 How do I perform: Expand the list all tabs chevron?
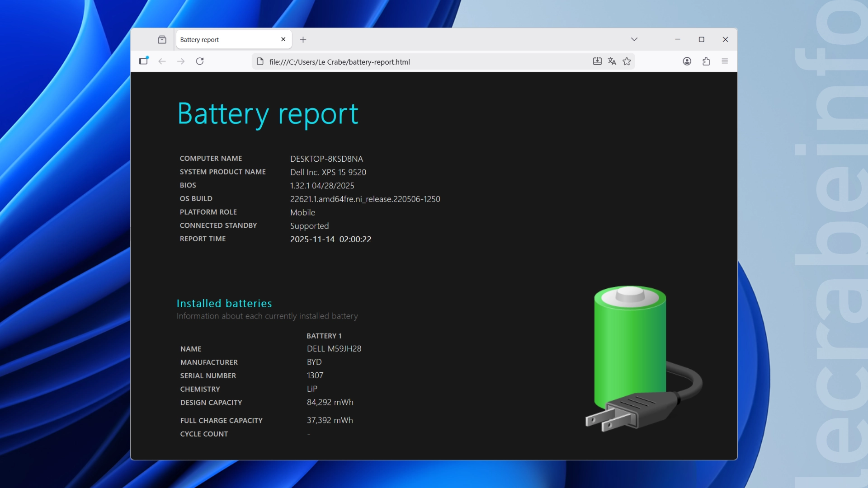click(x=634, y=39)
